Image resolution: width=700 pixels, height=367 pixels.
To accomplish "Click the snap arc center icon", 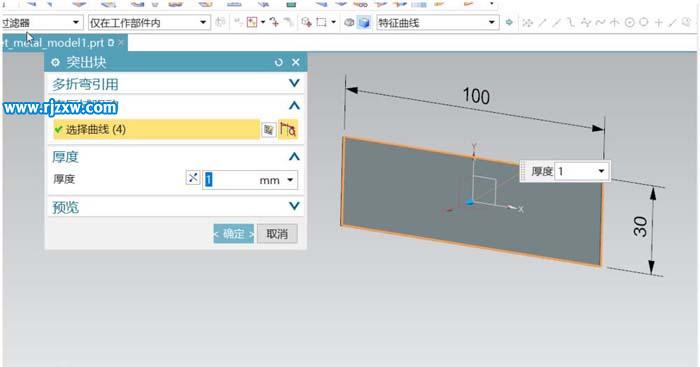I will tap(629, 22).
